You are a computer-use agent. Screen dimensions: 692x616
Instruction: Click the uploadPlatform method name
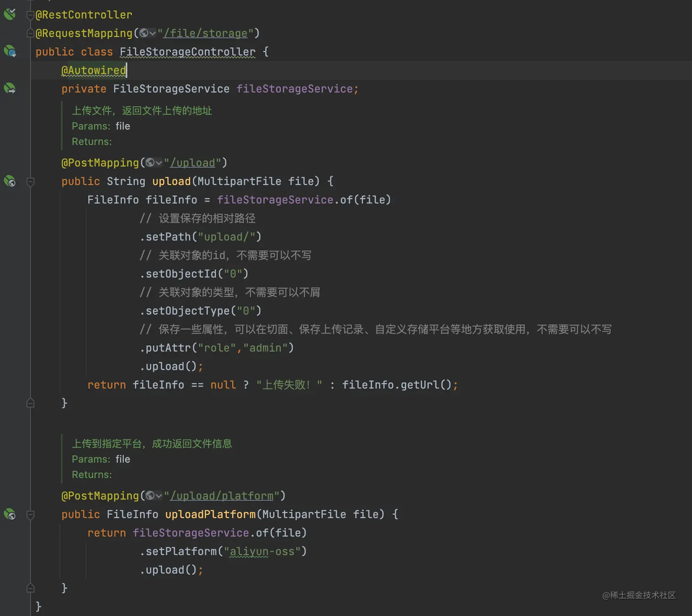pos(211,514)
